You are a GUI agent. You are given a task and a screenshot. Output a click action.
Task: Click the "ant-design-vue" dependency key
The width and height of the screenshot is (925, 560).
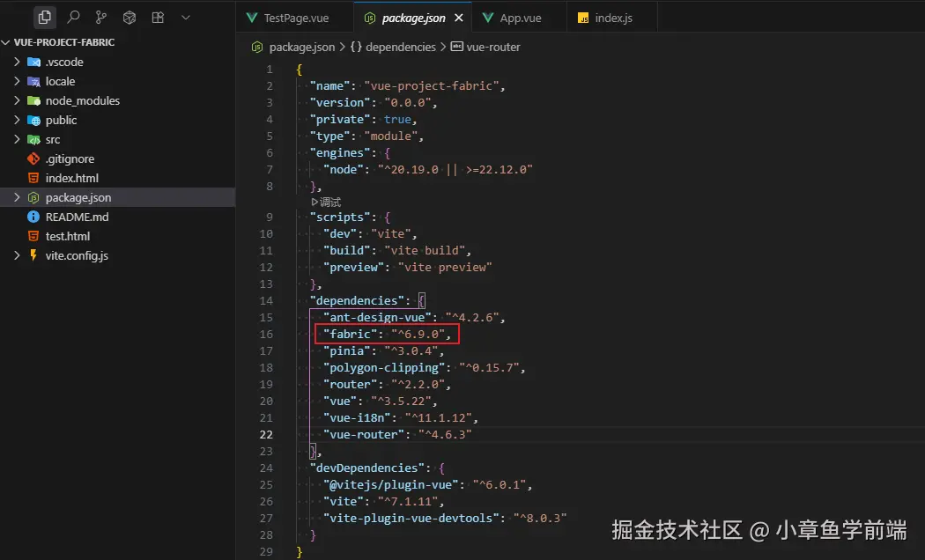point(378,318)
